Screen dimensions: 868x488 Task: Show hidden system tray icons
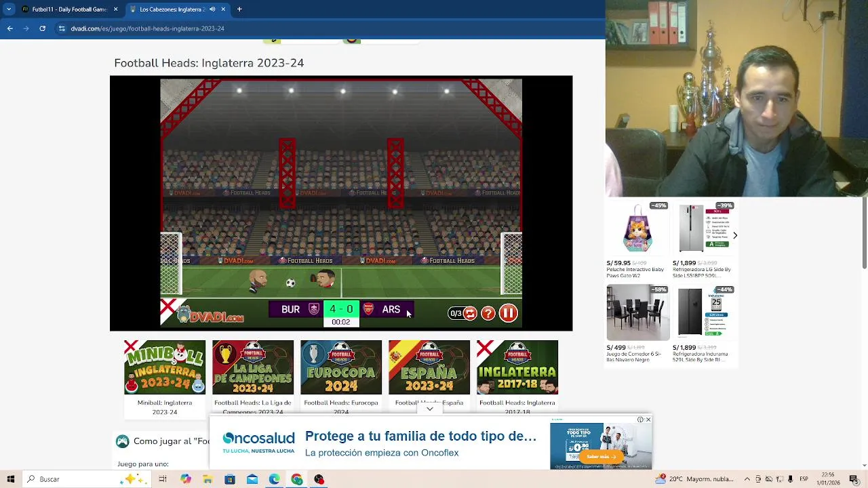pos(747,479)
